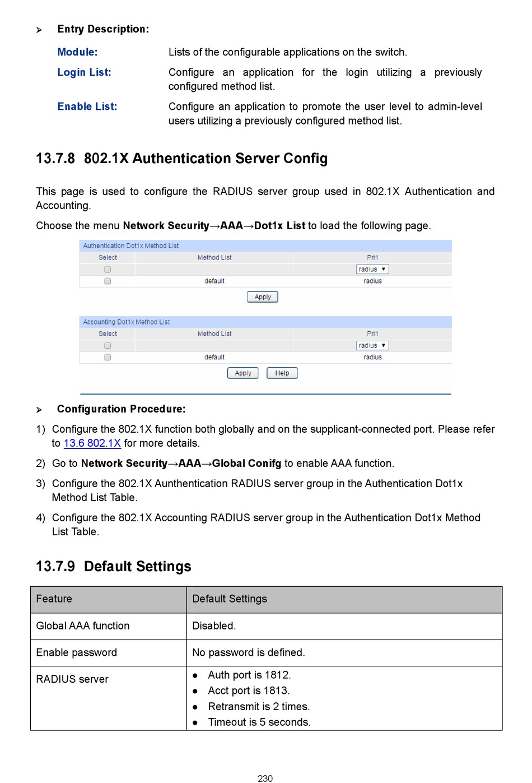Viewport: 532px width, 783px height.
Task: Click the Help button
Action: point(282,373)
